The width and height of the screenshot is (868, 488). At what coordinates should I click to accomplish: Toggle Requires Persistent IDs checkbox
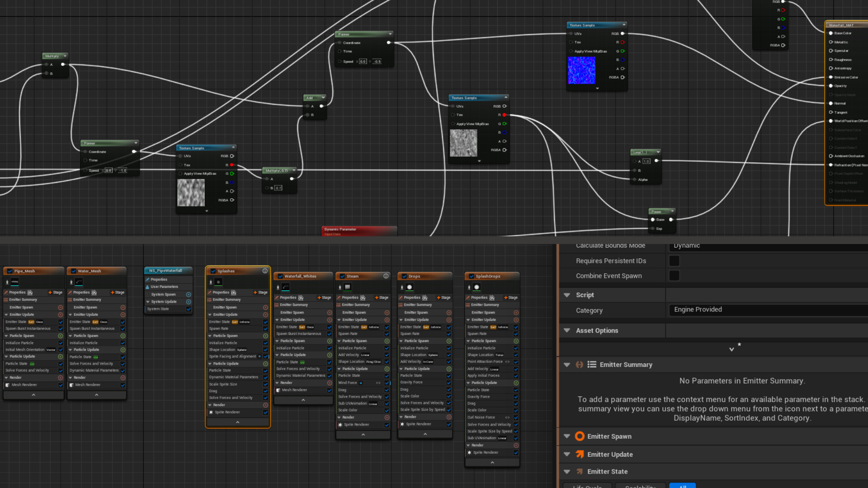pos(674,261)
